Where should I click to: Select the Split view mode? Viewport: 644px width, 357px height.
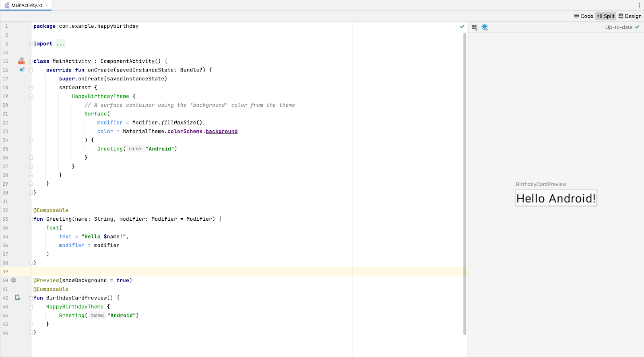(x=606, y=16)
